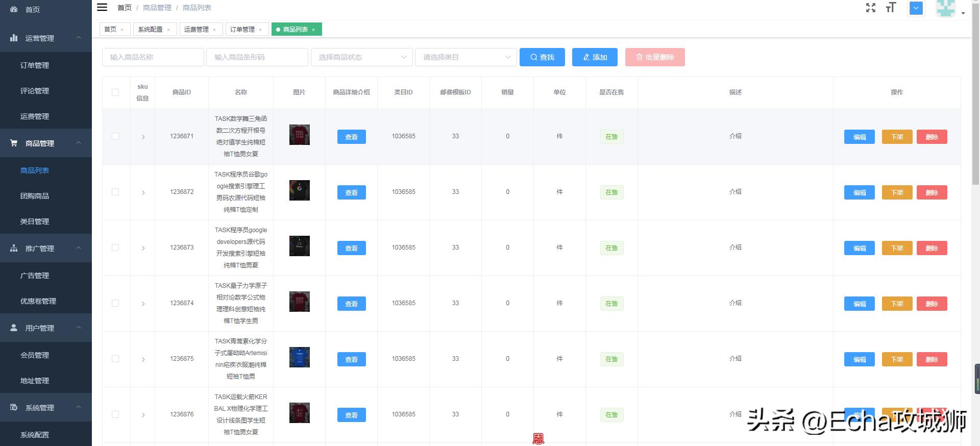Image resolution: width=980 pixels, height=446 pixels.
Task: Select all rows with header checkbox
Action: click(115, 92)
